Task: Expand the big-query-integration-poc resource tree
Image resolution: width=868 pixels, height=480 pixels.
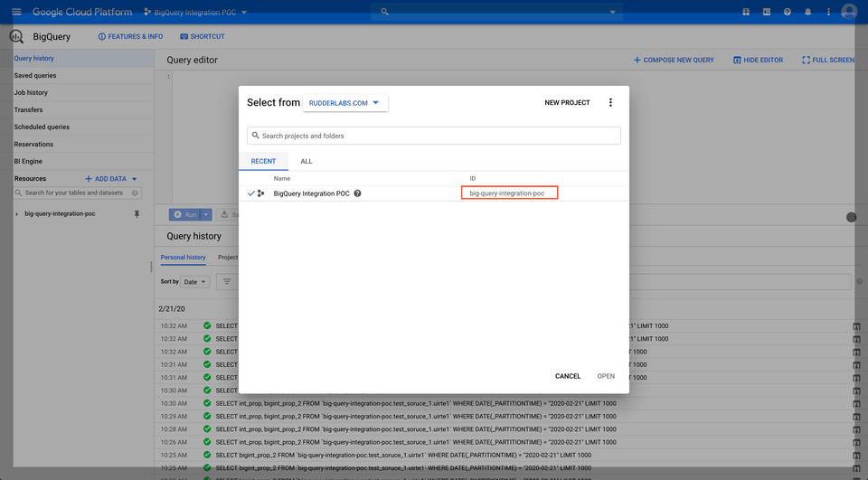Action: click(x=17, y=214)
